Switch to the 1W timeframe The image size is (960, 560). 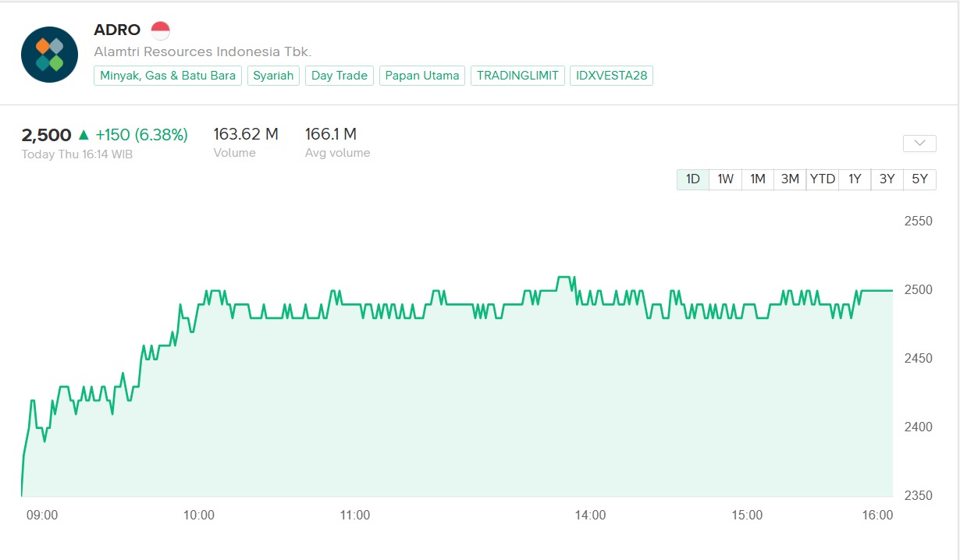(725, 179)
